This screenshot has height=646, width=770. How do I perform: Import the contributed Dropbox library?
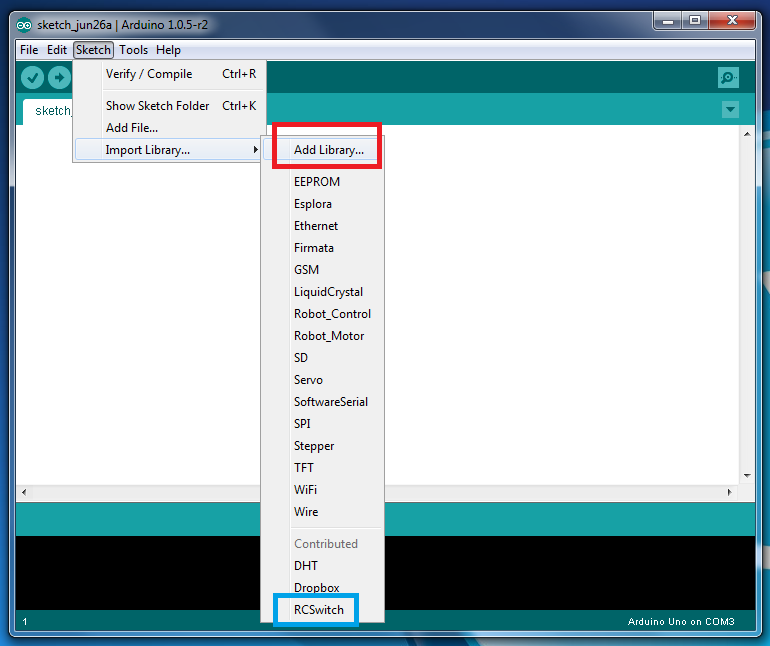(323, 588)
